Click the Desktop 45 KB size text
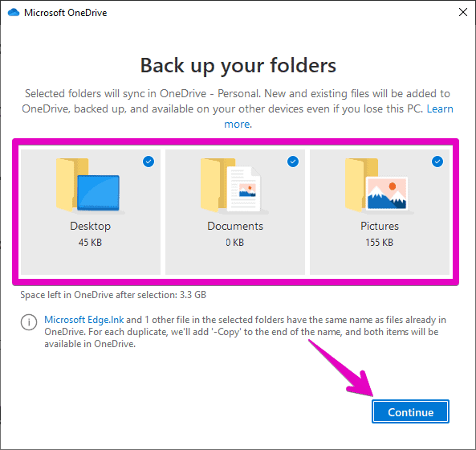476x450 pixels. (90, 242)
